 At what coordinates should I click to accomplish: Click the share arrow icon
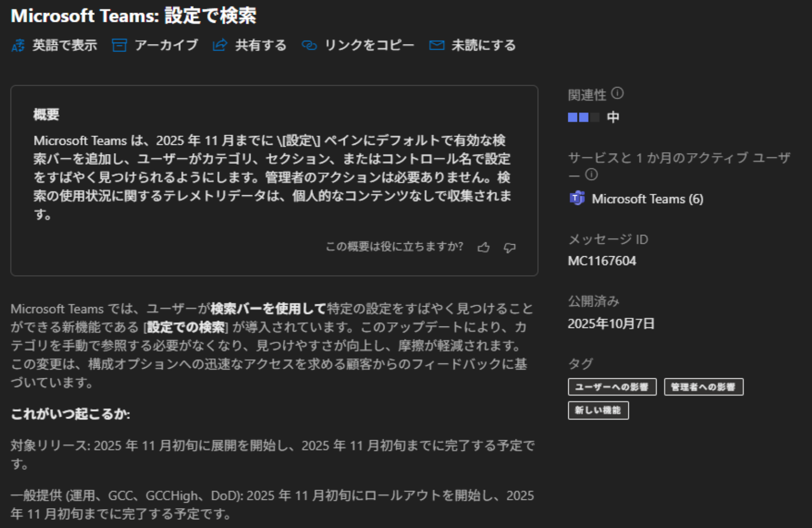[220, 46]
